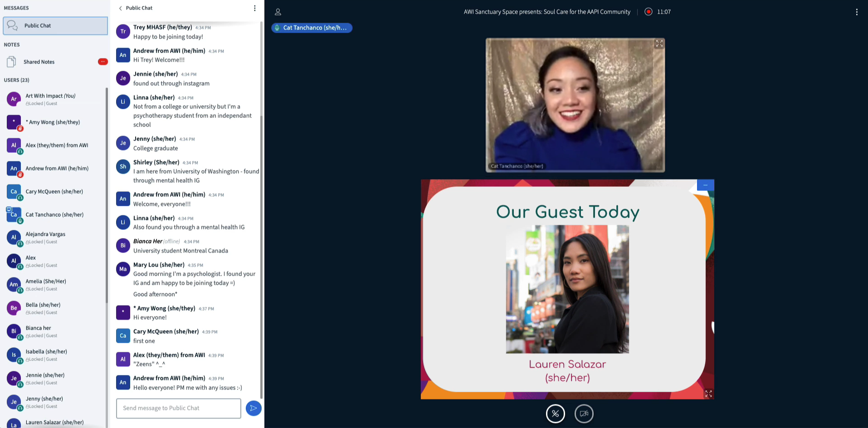The width and height of the screenshot is (868, 428).
Task: Select user Alejandra Vargas
Action: pyautogui.click(x=54, y=238)
